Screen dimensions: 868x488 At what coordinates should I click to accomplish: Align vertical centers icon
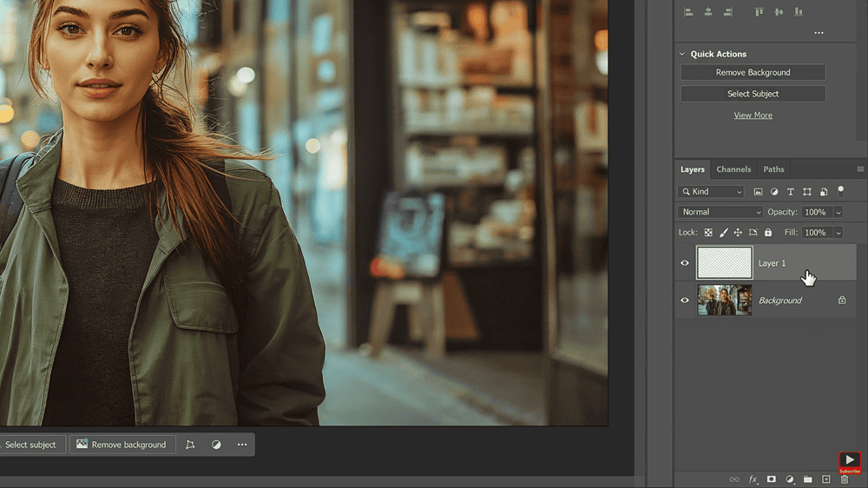(x=779, y=11)
